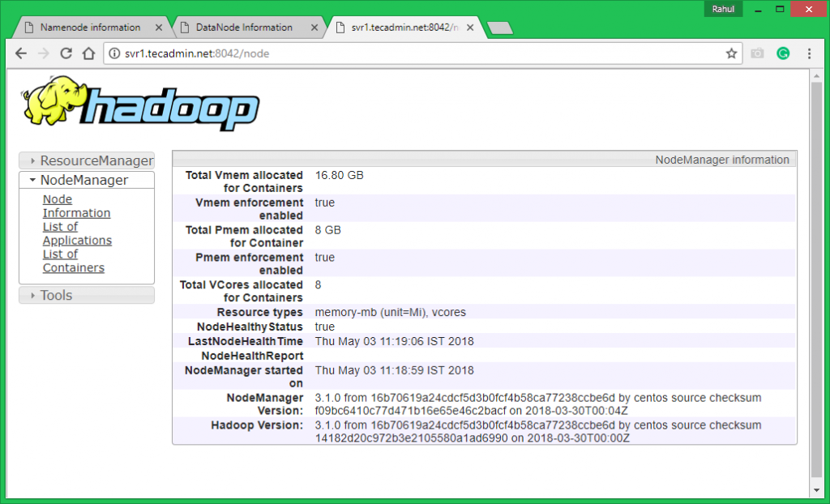Click the address bar URL field
This screenshot has height=504, width=830.
(405, 53)
